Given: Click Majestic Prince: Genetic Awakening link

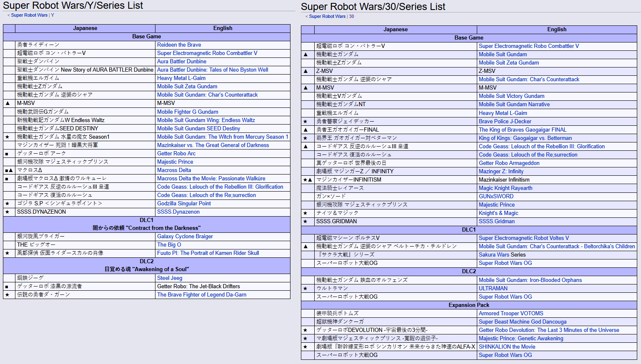Looking at the screenshot, I should pyautogui.click(x=521, y=339).
